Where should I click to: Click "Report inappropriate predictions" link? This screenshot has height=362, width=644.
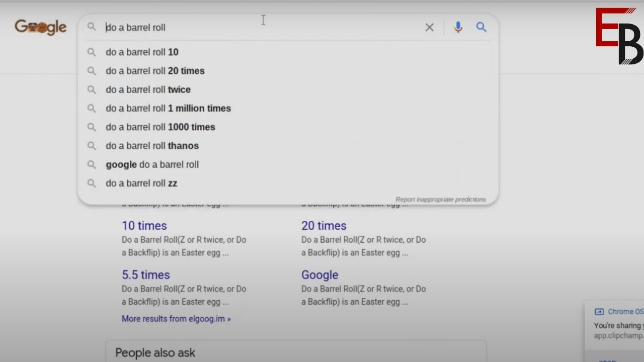click(x=441, y=200)
